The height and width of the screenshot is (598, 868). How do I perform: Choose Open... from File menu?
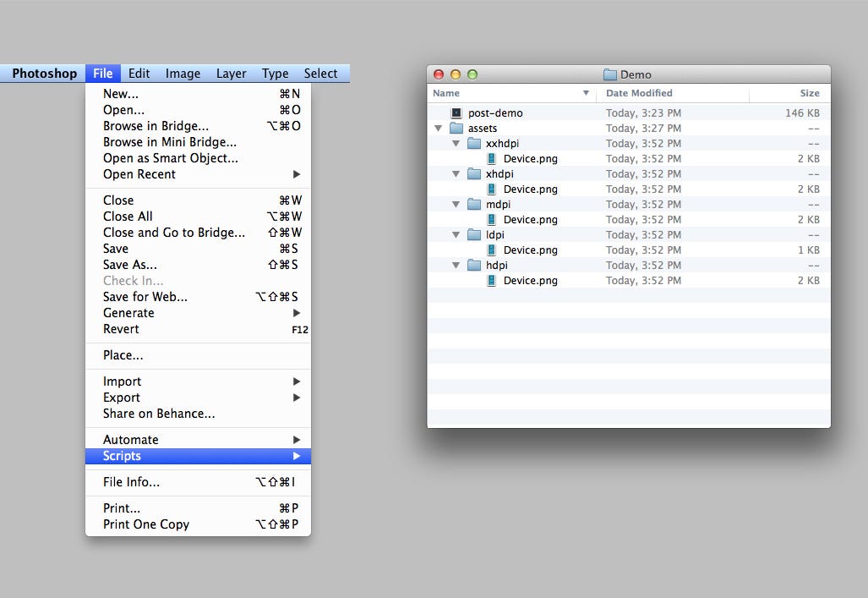(x=198, y=110)
